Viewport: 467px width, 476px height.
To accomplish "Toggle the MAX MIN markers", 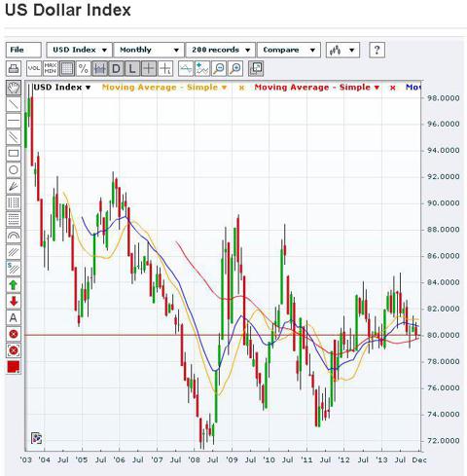I will pyautogui.click(x=51, y=68).
